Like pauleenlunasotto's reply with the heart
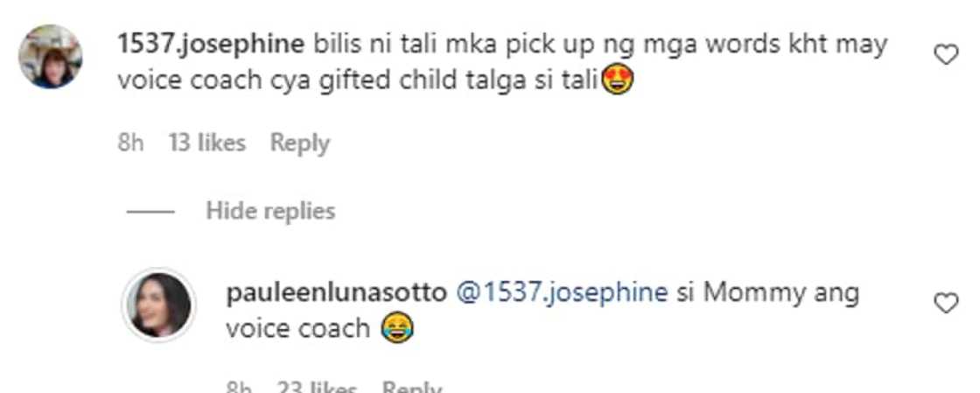980x393 pixels. click(x=946, y=303)
